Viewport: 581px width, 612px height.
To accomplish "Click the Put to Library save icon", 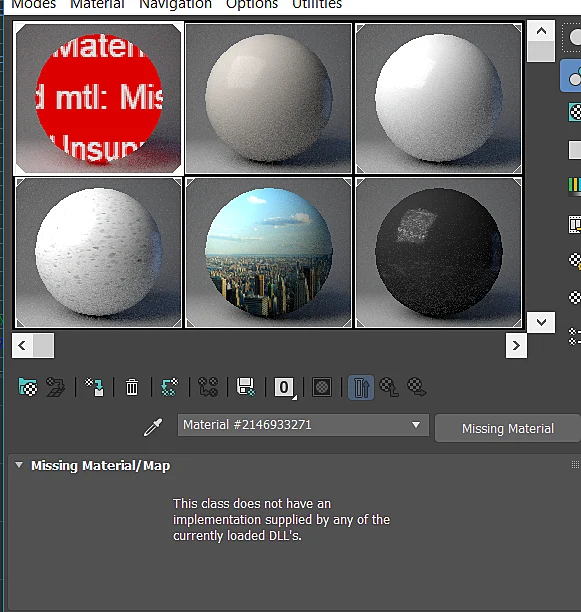I will pyautogui.click(x=246, y=387).
